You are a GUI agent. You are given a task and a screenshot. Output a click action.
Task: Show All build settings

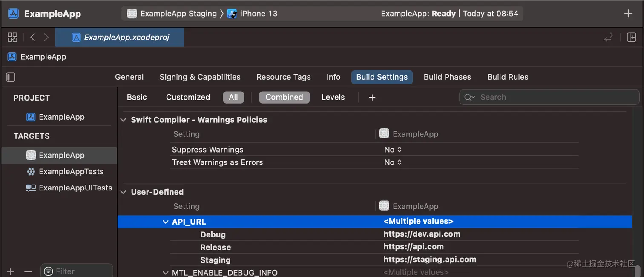click(x=233, y=97)
